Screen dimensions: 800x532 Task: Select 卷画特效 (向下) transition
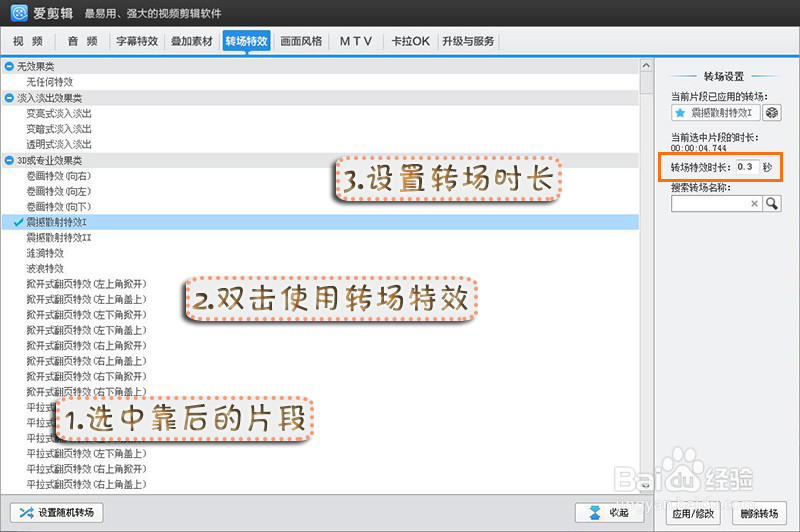click(x=58, y=207)
